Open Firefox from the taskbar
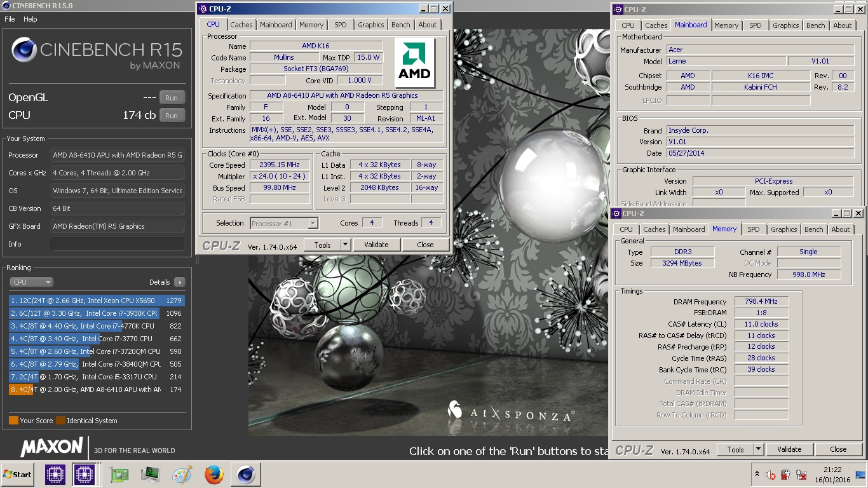Screen dimensions: 868x488 click(x=214, y=475)
